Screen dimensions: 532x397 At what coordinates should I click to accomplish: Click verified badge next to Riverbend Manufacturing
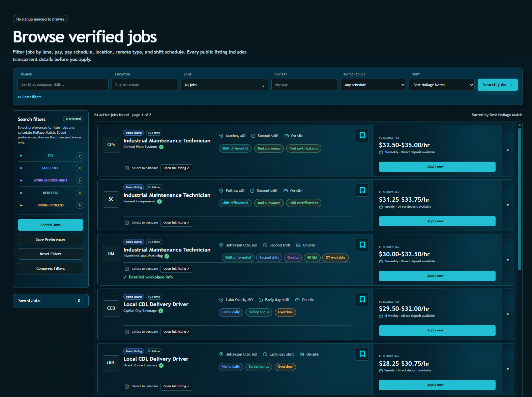point(167,256)
